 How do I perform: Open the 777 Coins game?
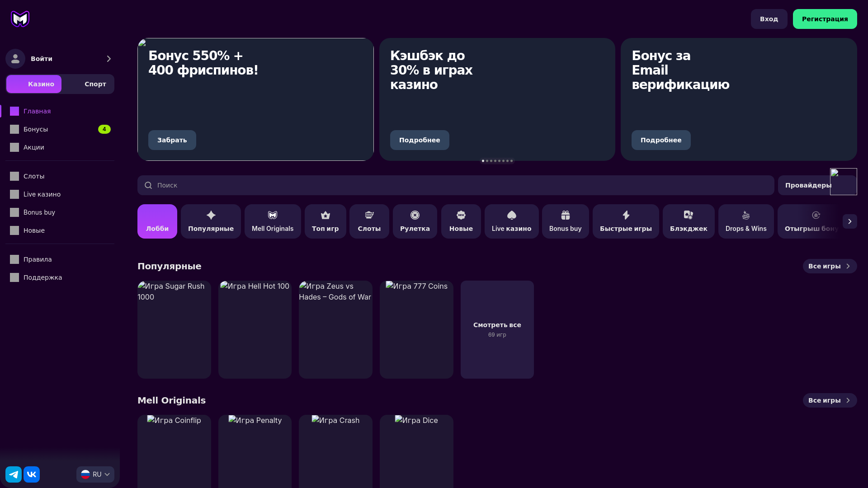coord(416,329)
